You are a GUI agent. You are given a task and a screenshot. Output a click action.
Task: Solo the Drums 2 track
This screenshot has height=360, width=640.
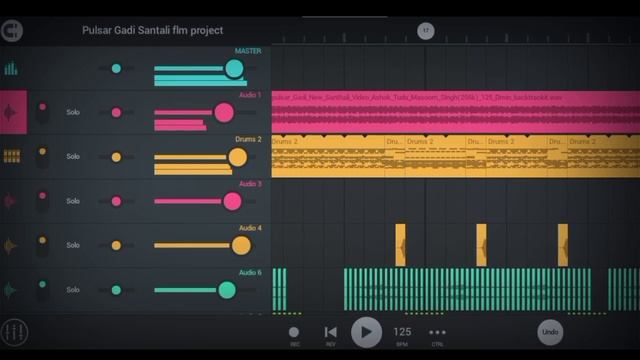(73, 156)
